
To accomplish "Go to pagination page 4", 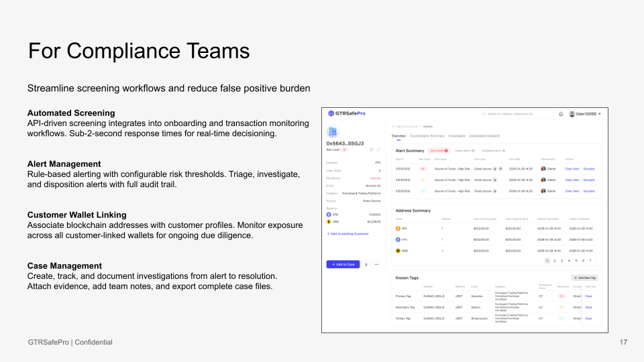I will click(x=569, y=261).
